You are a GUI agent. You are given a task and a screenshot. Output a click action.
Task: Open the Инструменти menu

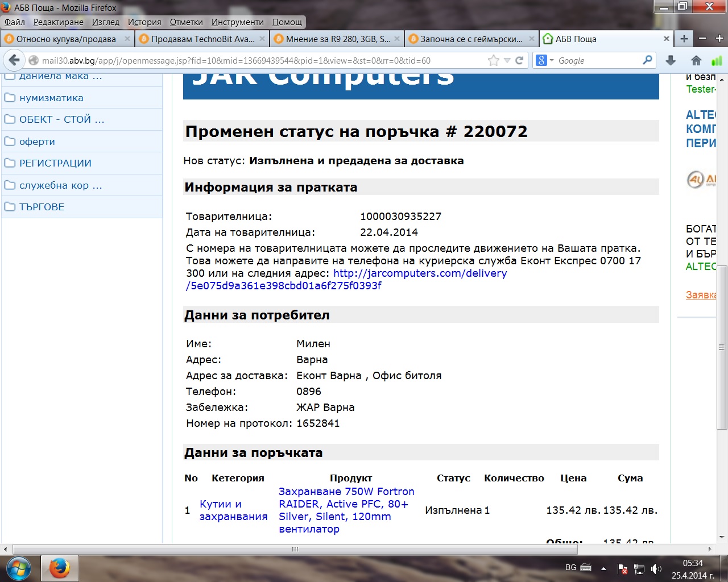(237, 22)
